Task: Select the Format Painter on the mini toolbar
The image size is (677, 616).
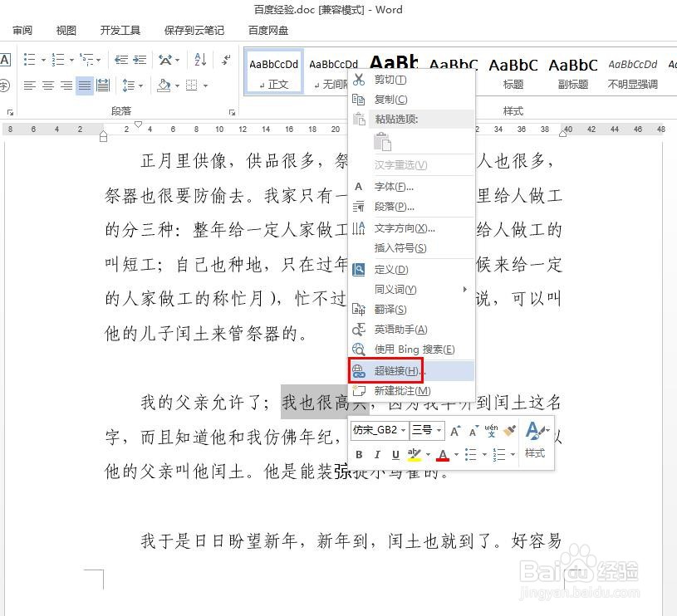Action: 508,430
